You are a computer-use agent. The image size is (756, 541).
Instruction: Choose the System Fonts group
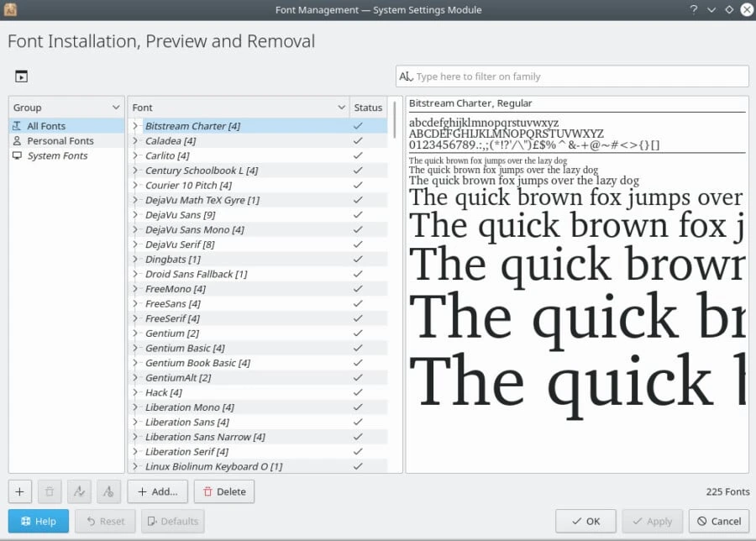(57, 156)
